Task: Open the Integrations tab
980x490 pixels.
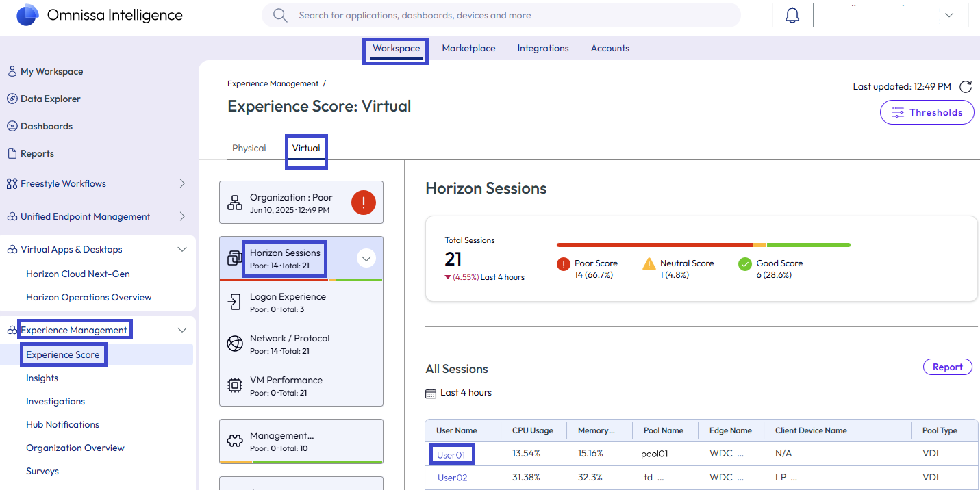Action: tap(543, 49)
